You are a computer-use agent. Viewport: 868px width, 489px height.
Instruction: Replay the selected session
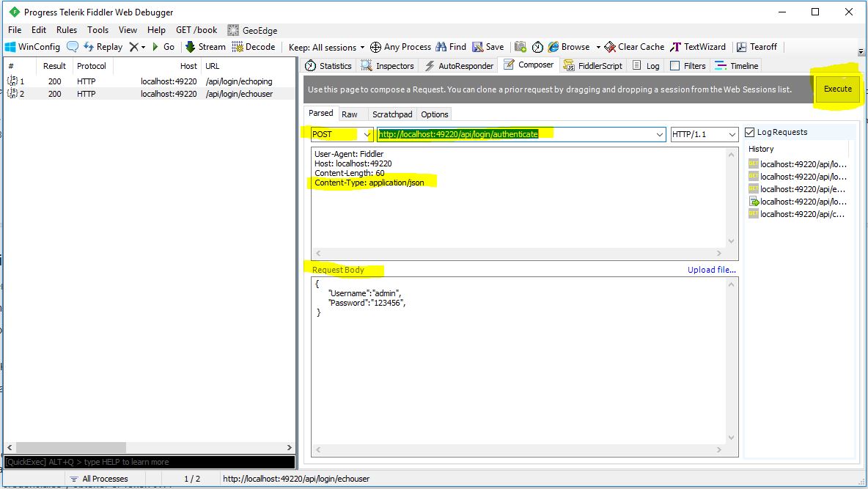click(x=103, y=47)
